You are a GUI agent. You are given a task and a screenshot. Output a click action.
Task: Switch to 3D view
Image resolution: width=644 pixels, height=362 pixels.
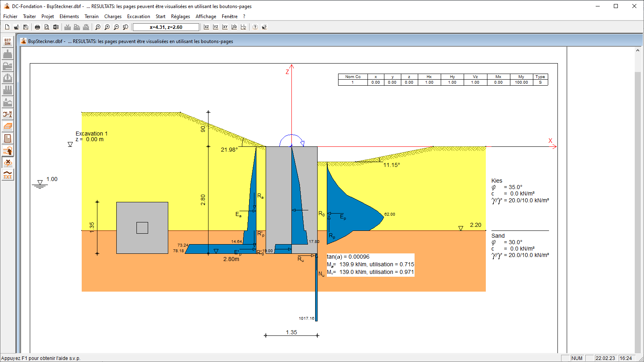tap(234, 27)
